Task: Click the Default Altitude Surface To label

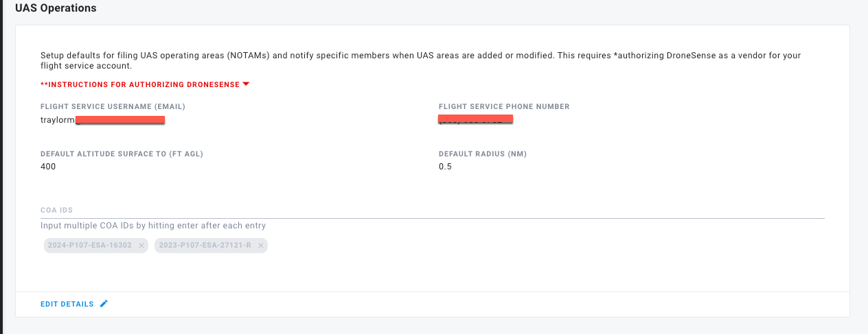Action: point(122,154)
